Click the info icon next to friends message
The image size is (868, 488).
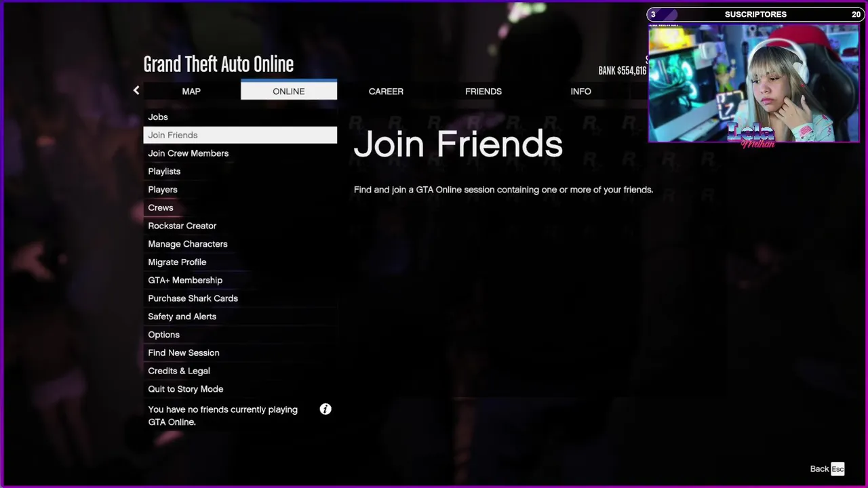(325, 409)
